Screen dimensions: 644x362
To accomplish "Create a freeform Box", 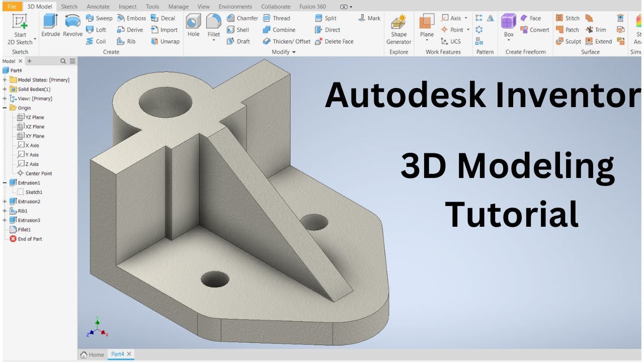I will 509,24.
